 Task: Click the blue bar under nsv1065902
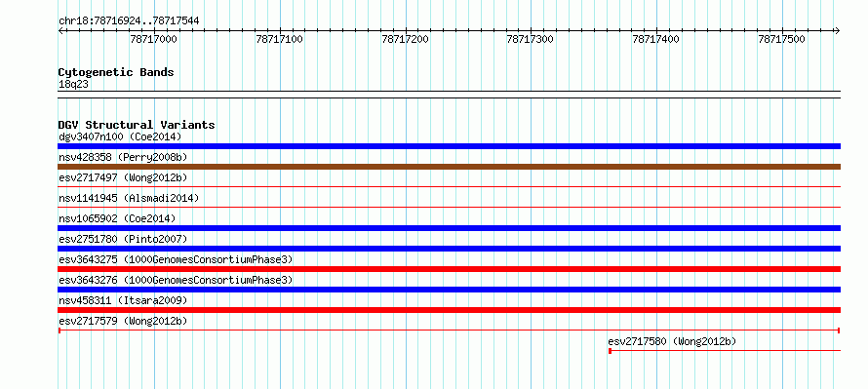[x=449, y=228]
